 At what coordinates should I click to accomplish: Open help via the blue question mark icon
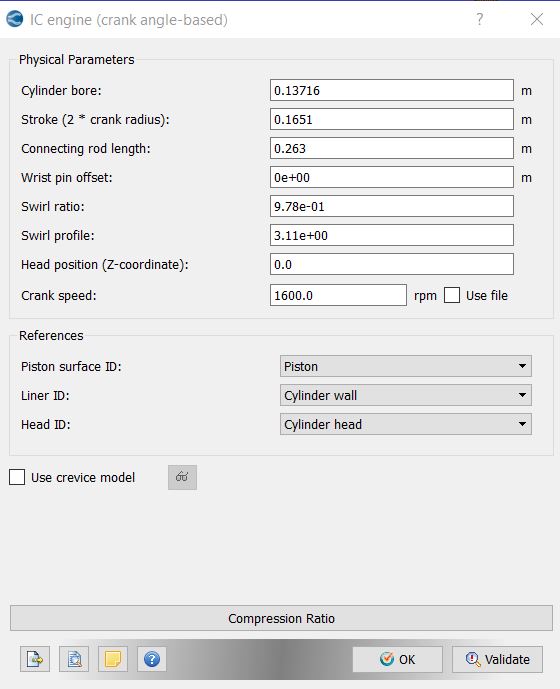click(x=152, y=659)
